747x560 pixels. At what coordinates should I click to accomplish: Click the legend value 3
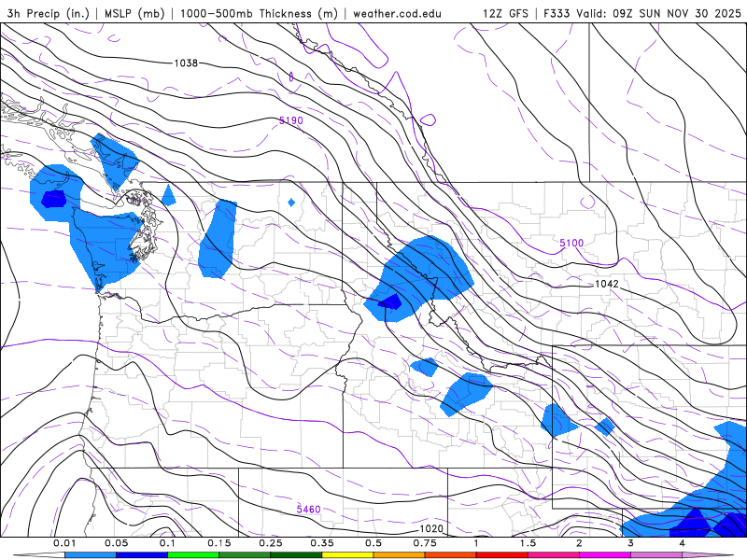point(630,543)
